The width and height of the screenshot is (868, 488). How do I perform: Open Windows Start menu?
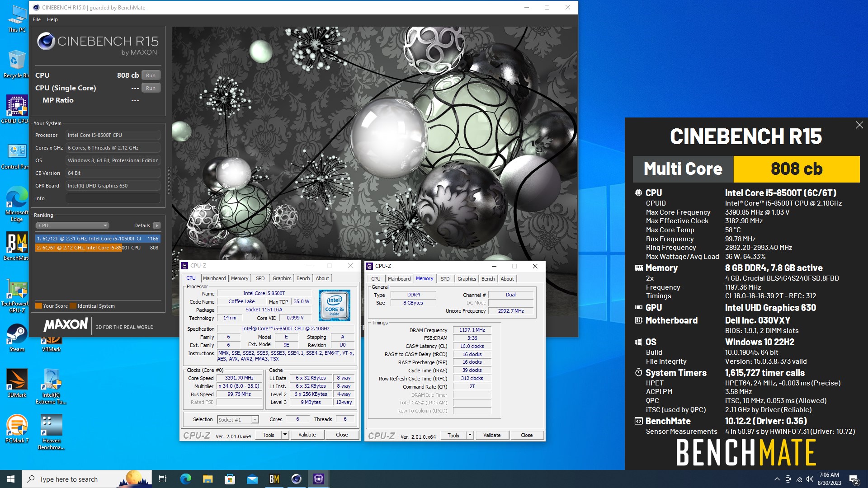click(x=11, y=479)
